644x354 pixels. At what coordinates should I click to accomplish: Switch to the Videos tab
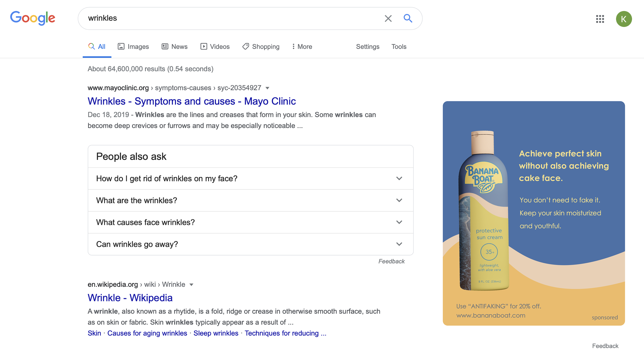[215, 46]
